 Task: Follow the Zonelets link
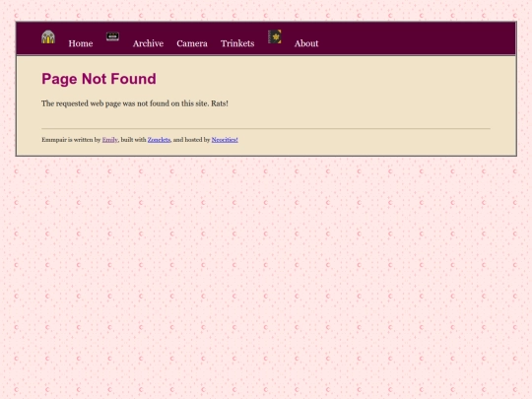(x=159, y=140)
